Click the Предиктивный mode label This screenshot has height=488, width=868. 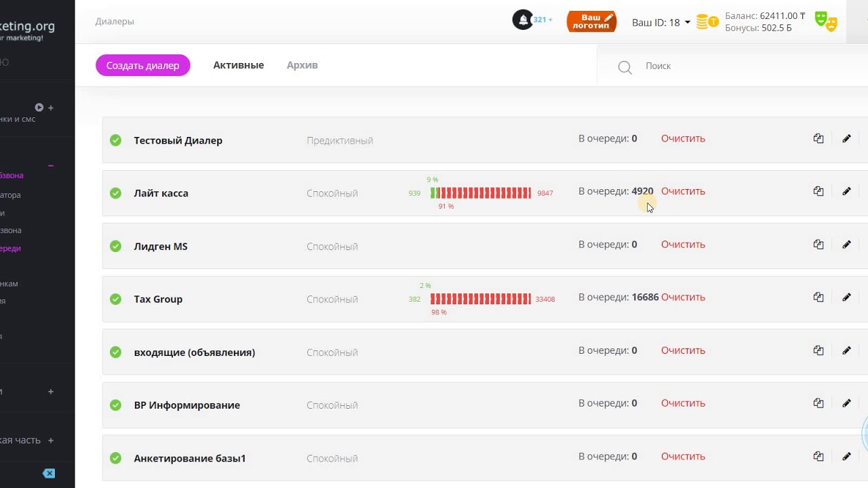pos(340,140)
